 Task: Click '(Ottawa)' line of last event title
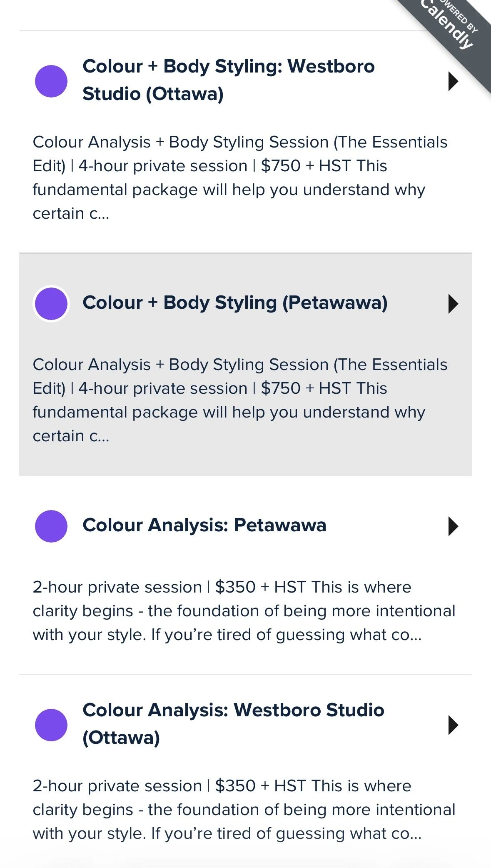point(121,738)
